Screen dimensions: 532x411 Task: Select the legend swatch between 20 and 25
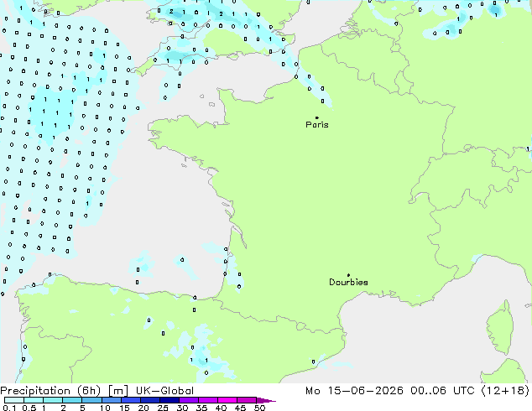tap(150, 400)
